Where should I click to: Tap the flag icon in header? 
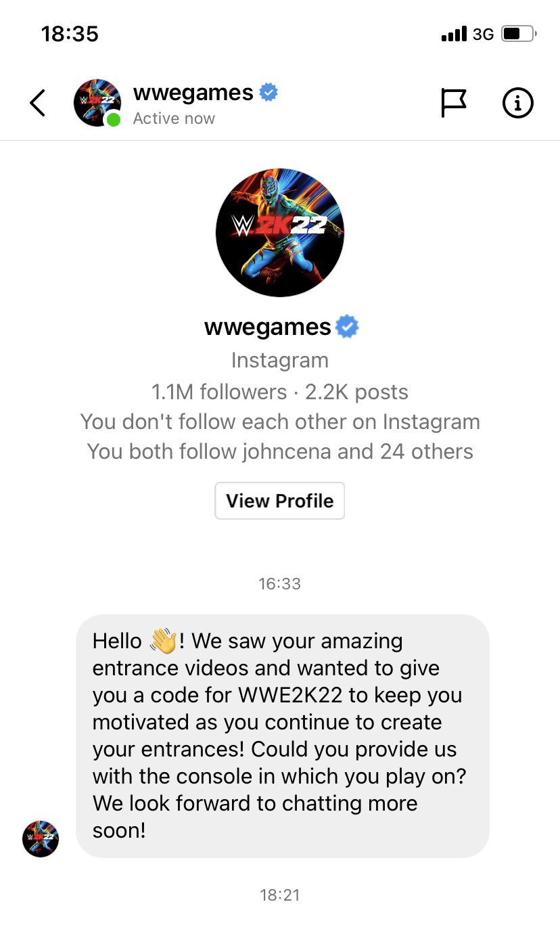click(454, 103)
